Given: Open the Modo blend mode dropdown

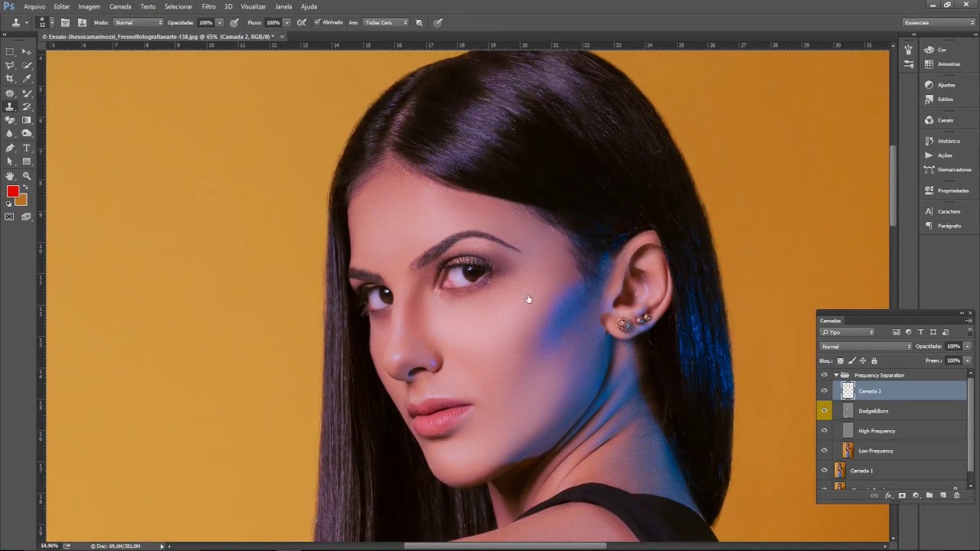Looking at the screenshot, I should (138, 22).
